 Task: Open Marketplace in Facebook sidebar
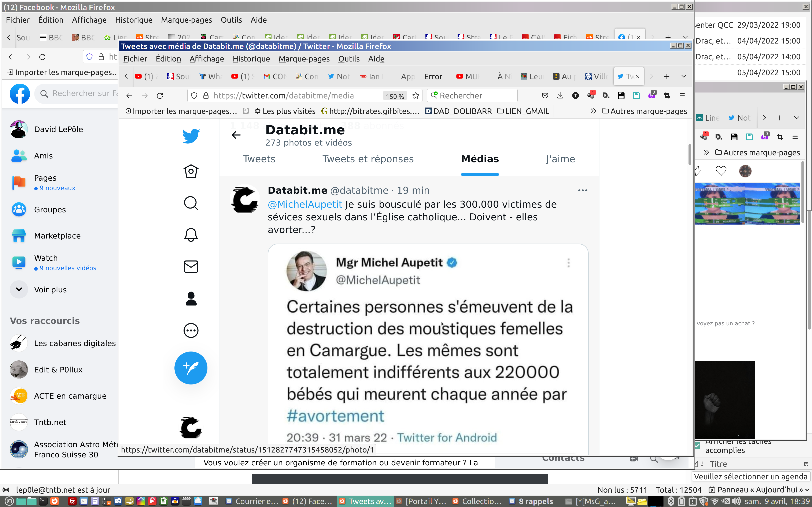point(57,236)
